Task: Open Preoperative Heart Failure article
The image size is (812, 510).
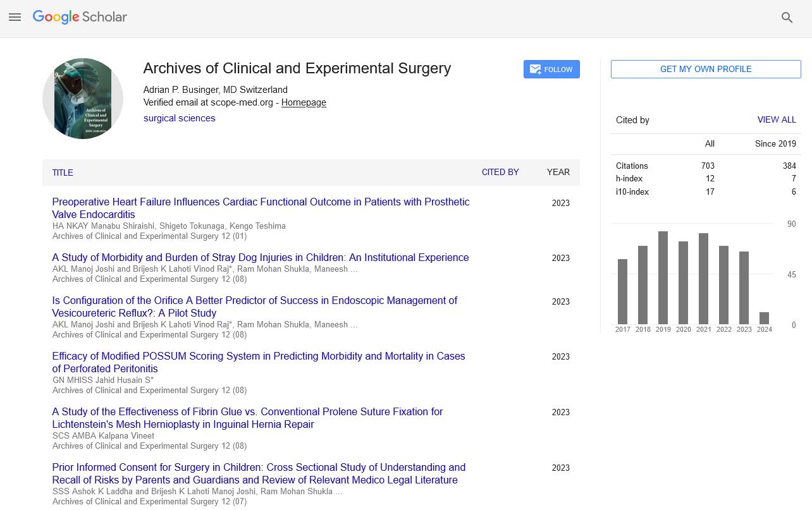Action: [261, 208]
